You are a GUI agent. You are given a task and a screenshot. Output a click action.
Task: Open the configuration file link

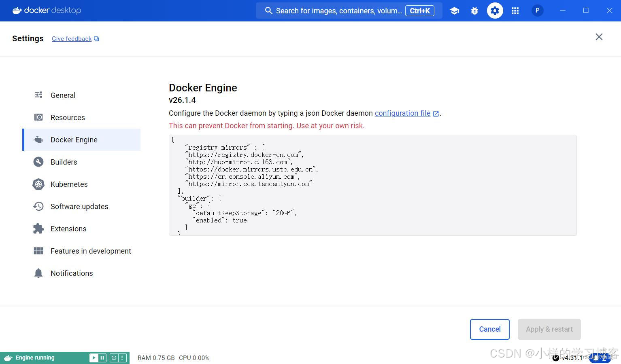[402, 113]
